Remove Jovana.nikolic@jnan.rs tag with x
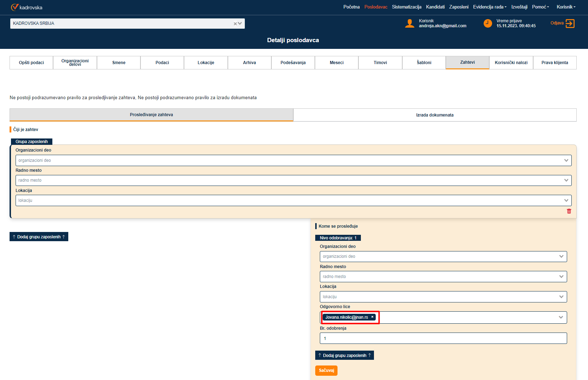Image resolution: width=588 pixels, height=380 pixels. point(372,317)
